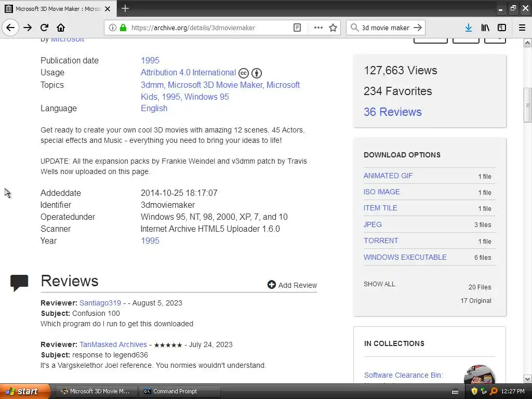Click SHOW ALL download files
The height and width of the screenshot is (399, 532).
379,284
